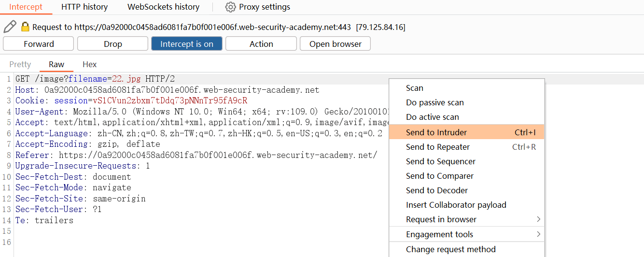Image resolution: width=644 pixels, height=257 pixels.
Task: Click the Proxy settings gear icon
Action: pyautogui.click(x=231, y=7)
